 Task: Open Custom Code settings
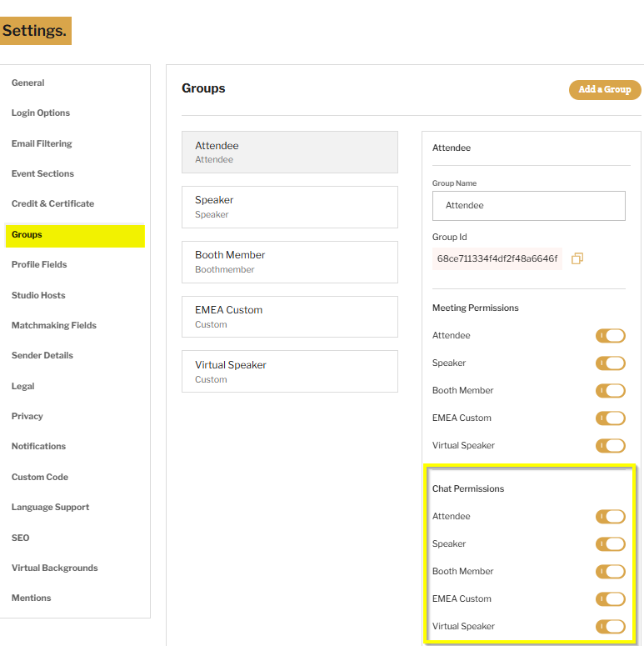pyautogui.click(x=40, y=477)
